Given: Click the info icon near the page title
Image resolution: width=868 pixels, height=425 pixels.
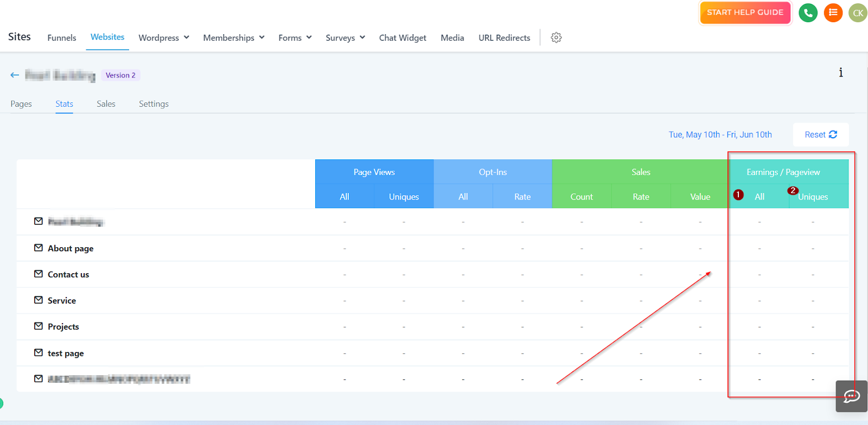Looking at the screenshot, I should tap(841, 73).
